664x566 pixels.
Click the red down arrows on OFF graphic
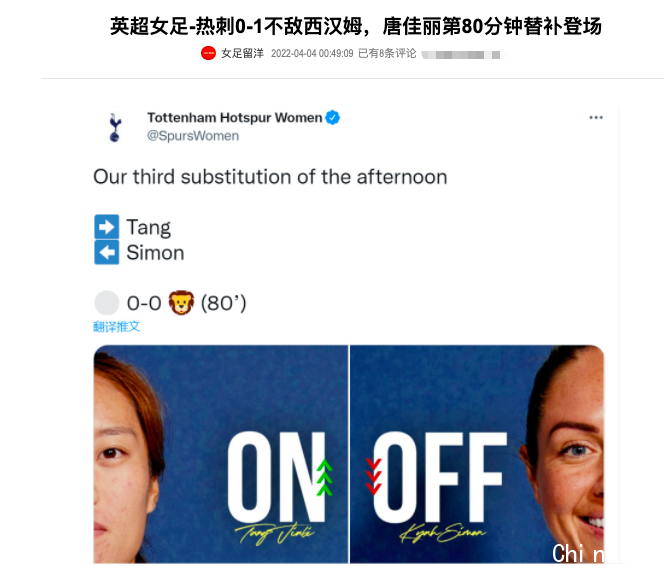click(374, 476)
